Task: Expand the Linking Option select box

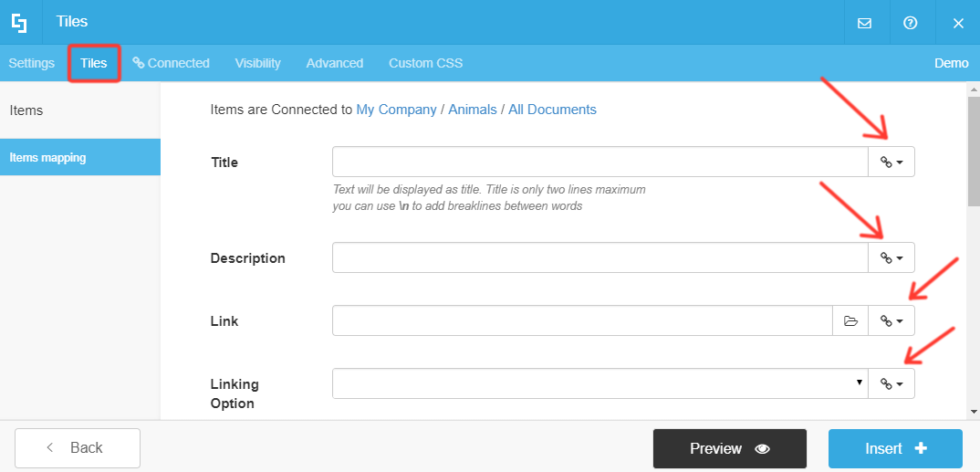Action: tap(600, 383)
